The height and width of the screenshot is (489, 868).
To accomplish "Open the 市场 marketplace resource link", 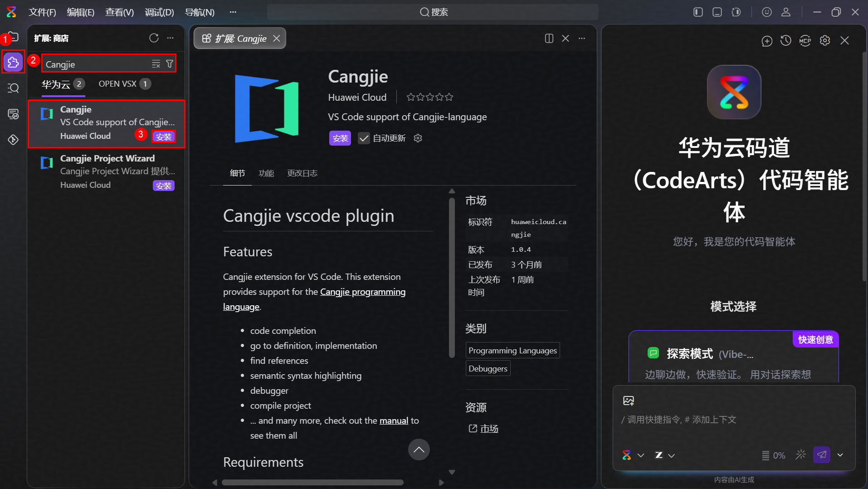I will click(489, 428).
